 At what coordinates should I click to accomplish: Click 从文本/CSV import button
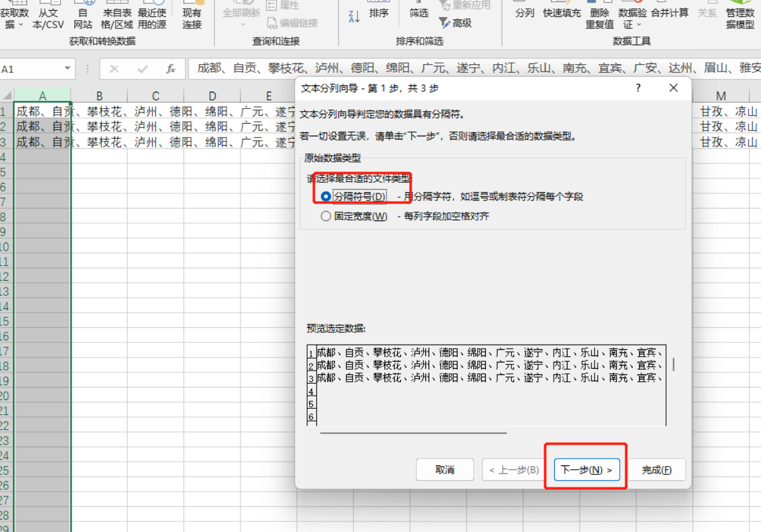tap(48, 15)
